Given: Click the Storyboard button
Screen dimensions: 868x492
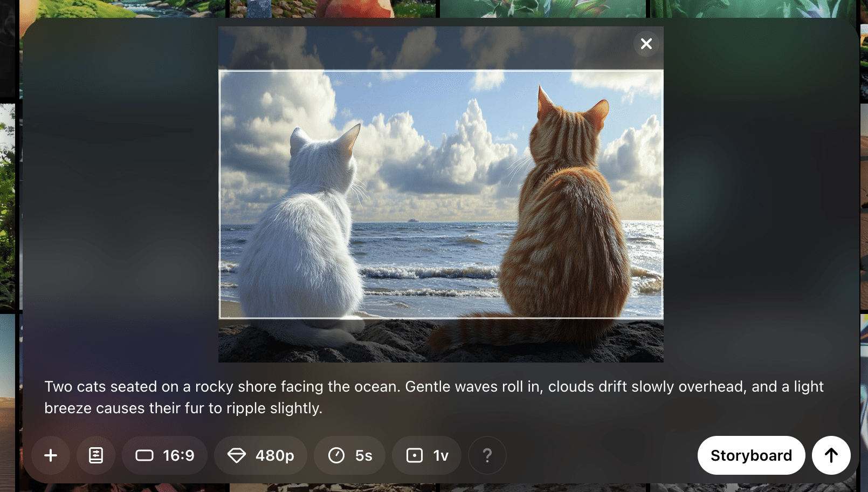Looking at the screenshot, I should tap(751, 455).
